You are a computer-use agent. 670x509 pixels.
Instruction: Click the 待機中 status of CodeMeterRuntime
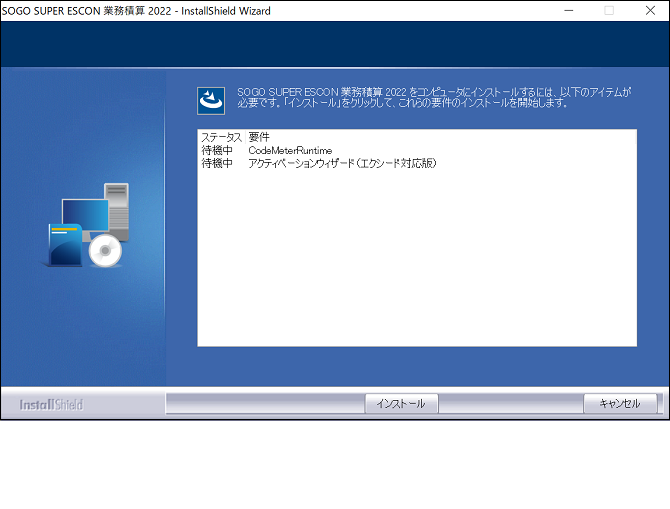pos(217,150)
